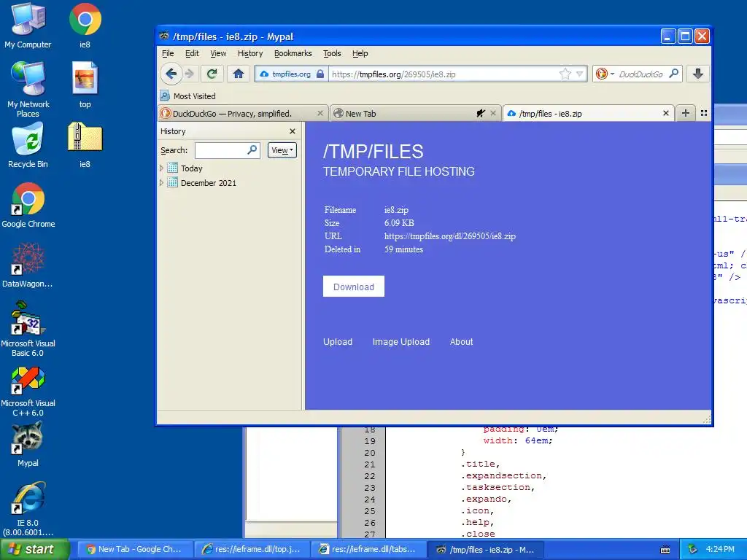Expand the Today history folder
747x560 pixels.
161,168
